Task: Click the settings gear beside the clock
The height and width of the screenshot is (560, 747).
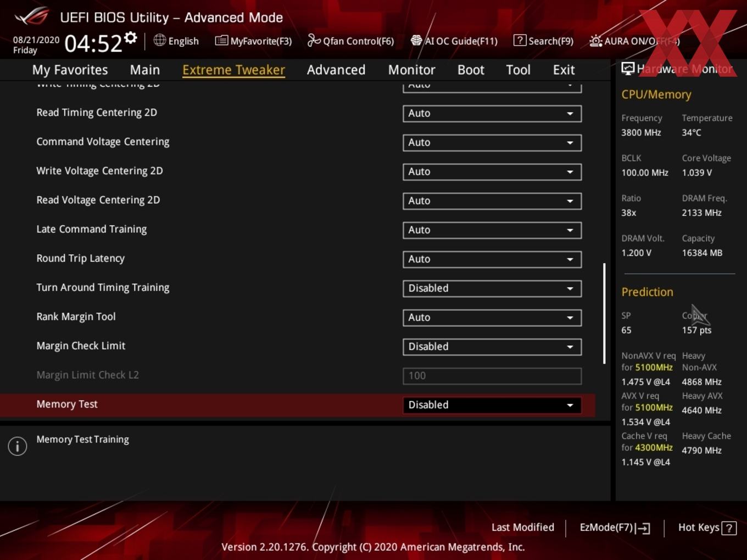Action: tap(131, 37)
